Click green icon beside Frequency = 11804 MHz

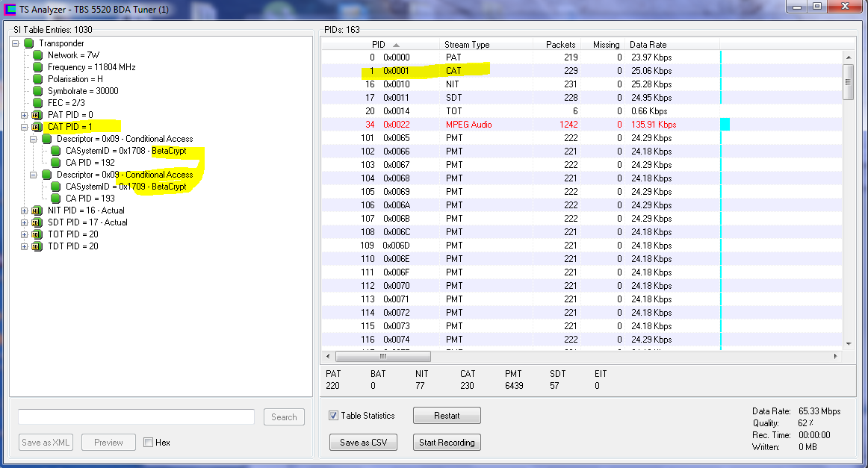38,67
